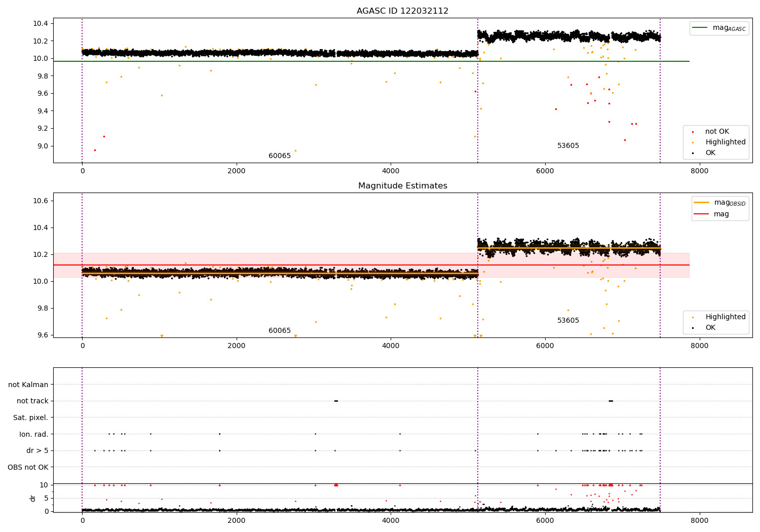Click the '10' tick on the dr axis
Image resolution: width=760 pixels, height=532 pixels.
[x=44, y=485]
